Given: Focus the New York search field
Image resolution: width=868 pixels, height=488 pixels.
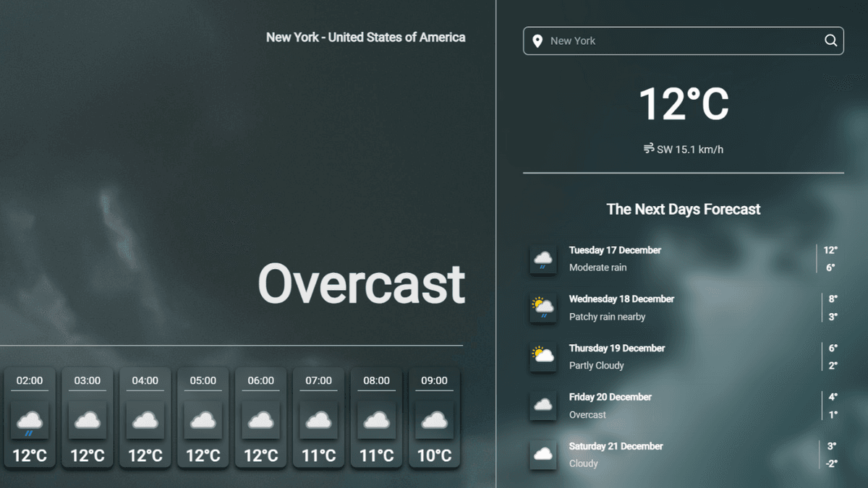Looking at the screenshot, I should coord(680,41).
